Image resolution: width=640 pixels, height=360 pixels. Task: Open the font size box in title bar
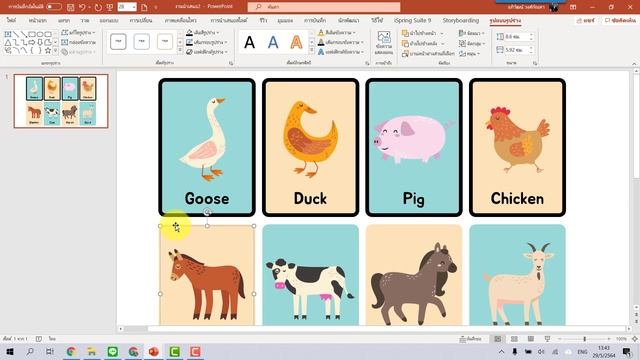(127, 7)
